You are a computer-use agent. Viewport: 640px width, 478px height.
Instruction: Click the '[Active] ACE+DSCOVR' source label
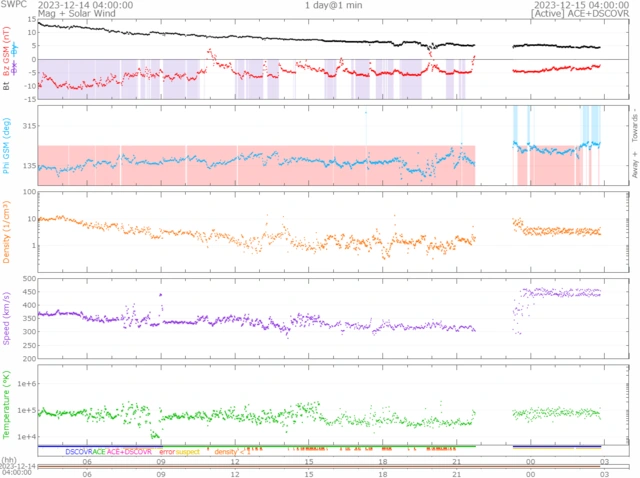pos(580,14)
